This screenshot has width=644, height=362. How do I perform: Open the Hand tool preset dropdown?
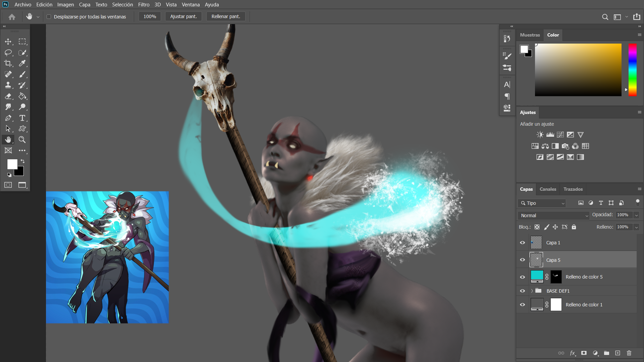pyautogui.click(x=38, y=17)
